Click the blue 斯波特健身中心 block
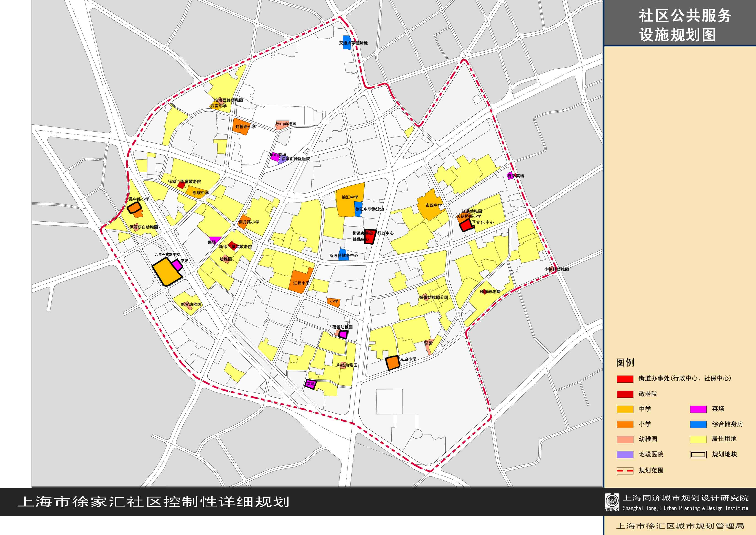The height and width of the screenshot is (535, 756). click(343, 255)
